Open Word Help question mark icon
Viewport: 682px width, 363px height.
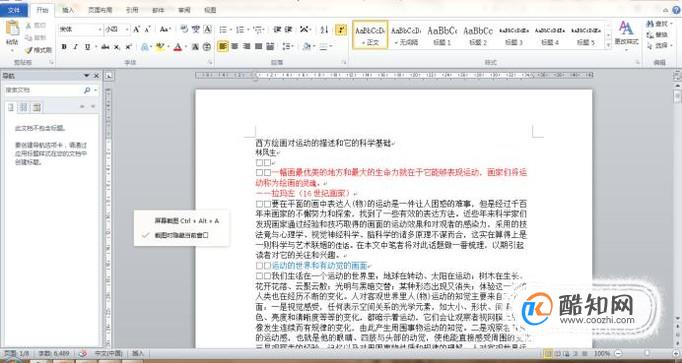click(x=676, y=10)
